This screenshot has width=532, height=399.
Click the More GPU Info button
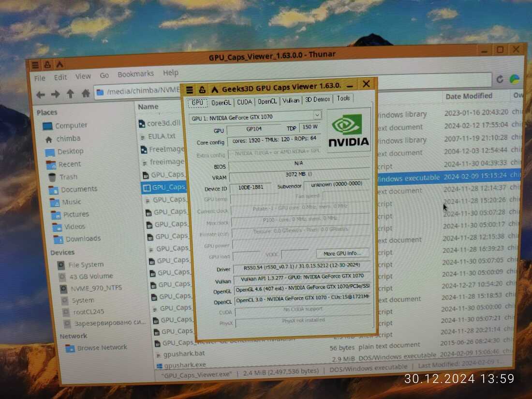[341, 253]
